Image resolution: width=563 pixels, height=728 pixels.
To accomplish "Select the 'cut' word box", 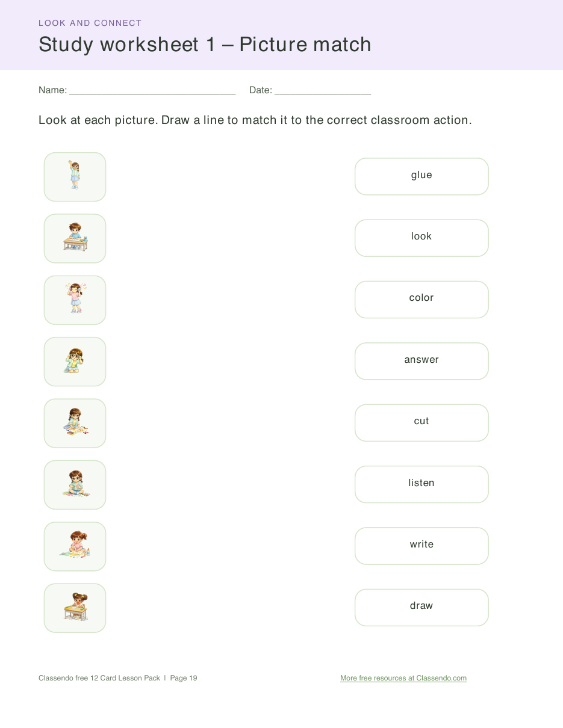I will point(421,423).
